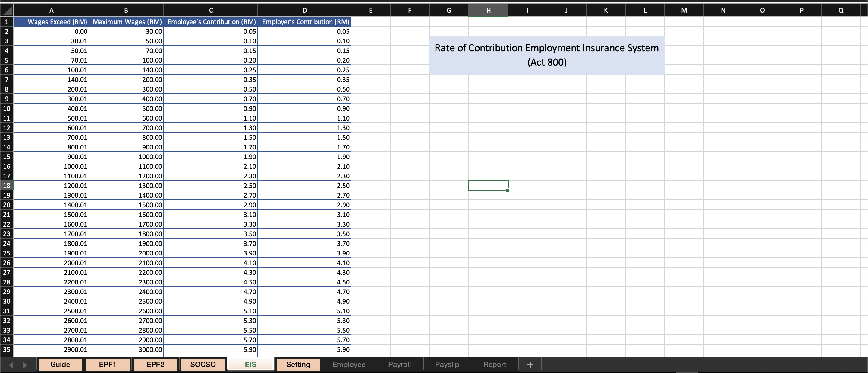Image resolution: width=868 pixels, height=373 pixels.
Task: Click the cell containing 1200.01
Action: [51, 185]
